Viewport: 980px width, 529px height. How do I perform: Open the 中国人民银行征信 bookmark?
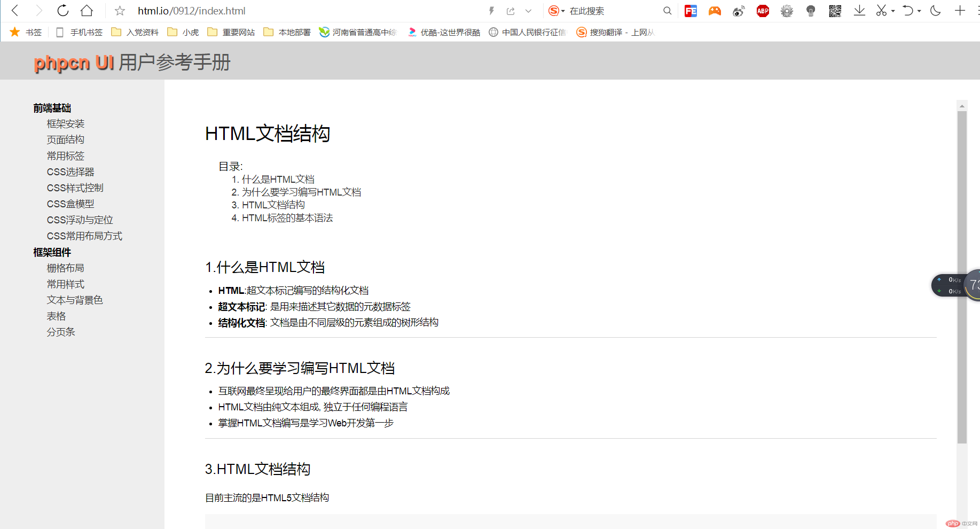tap(528, 32)
